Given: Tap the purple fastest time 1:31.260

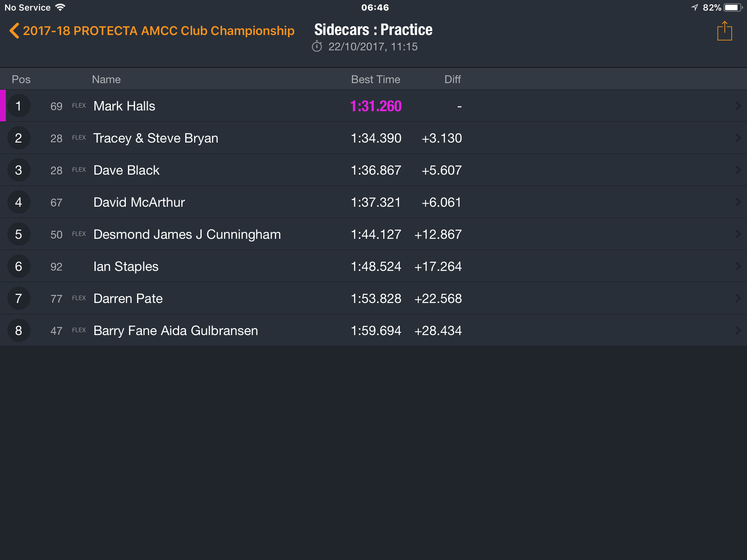Looking at the screenshot, I should 376,106.
